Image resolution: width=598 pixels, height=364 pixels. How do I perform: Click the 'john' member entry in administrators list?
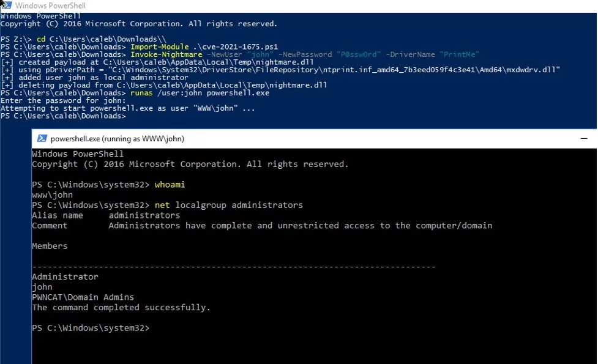(x=42, y=287)
